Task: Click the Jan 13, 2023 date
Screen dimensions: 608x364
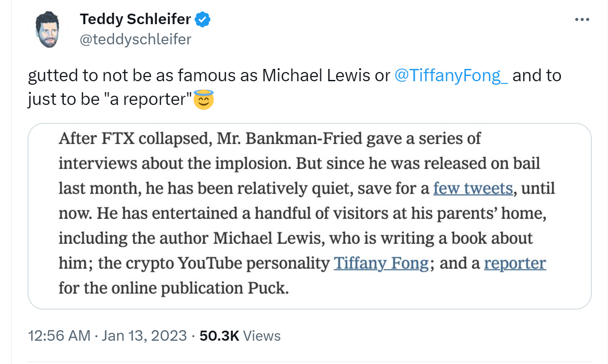Action: (144, 336)
